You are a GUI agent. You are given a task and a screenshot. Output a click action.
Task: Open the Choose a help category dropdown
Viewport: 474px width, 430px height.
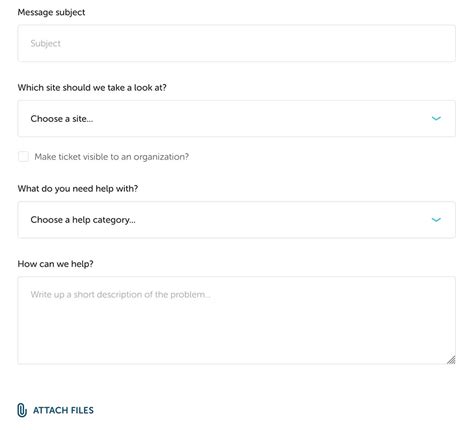236,220
